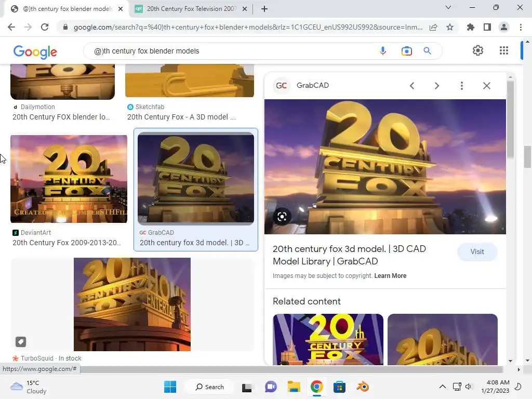Open the Dailymotion blender logo result
Screen dimensions: 532x399
62,82
